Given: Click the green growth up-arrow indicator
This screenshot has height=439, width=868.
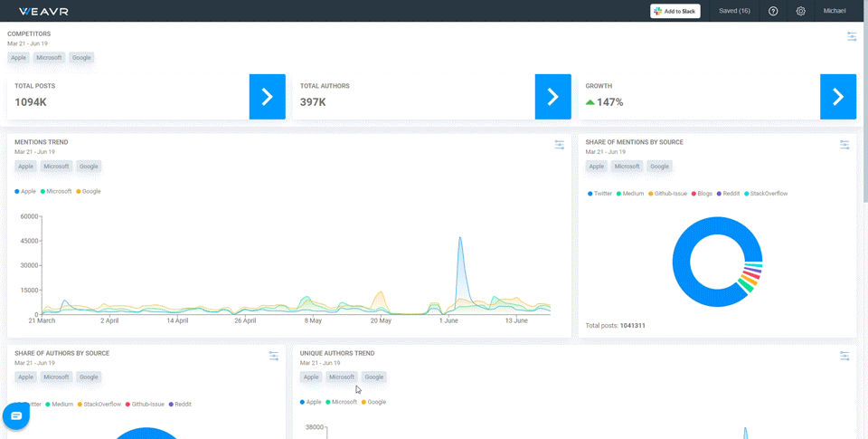Looking at the screenshot, I should click(590, 102).
